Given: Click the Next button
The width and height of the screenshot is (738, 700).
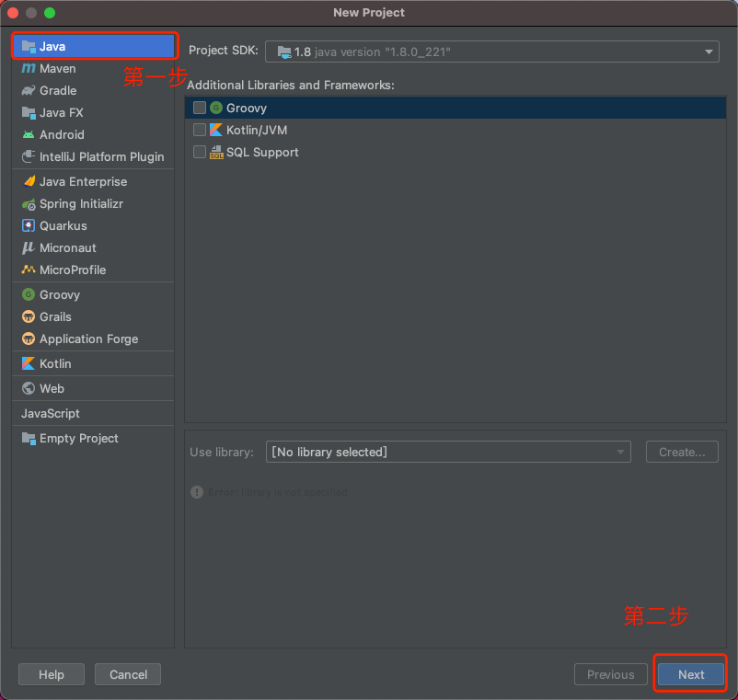Looking at the screenshot, I should point(690,674).
